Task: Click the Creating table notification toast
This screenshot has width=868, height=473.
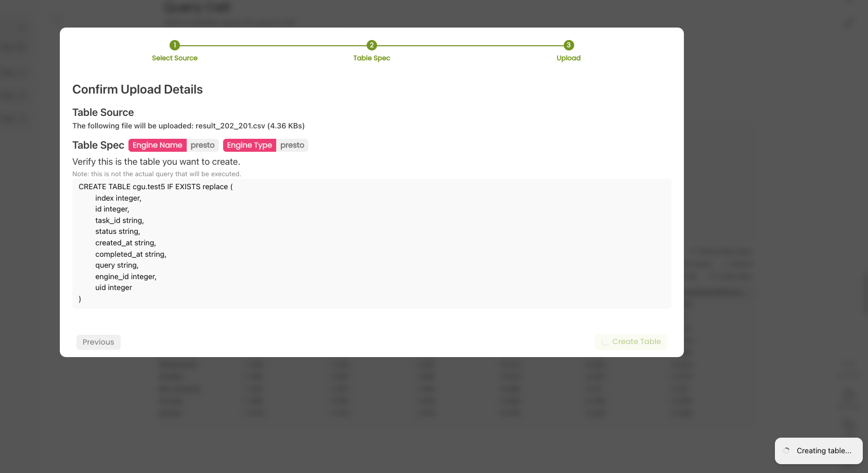Action: pyautogui.click(x=819, y=451)
